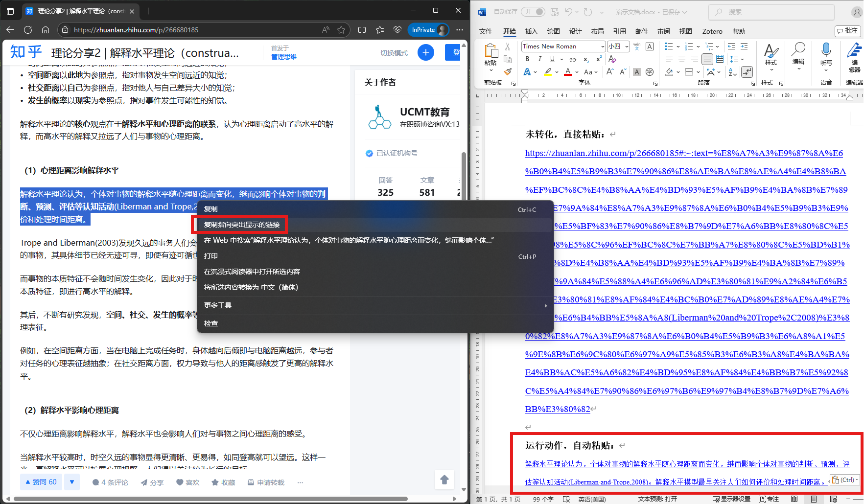Click the Increase Indent icon
The image size is (864, 504).
(x=744, y=46)
